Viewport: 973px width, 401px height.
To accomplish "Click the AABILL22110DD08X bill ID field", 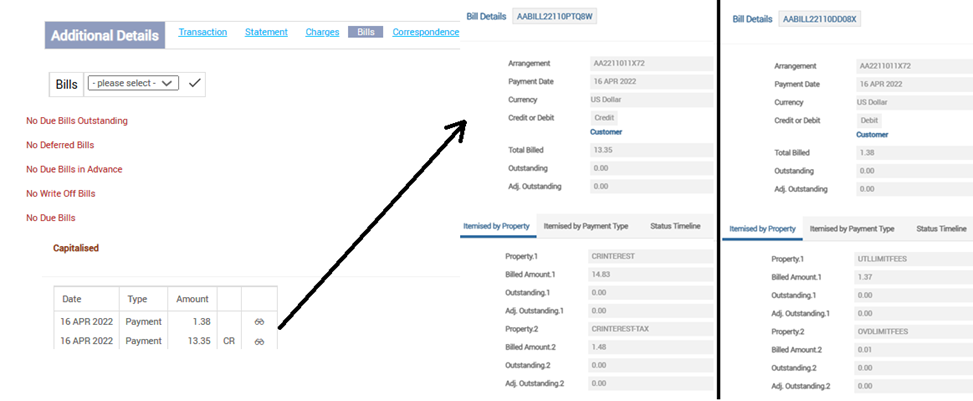I will (x=820, y=19).
